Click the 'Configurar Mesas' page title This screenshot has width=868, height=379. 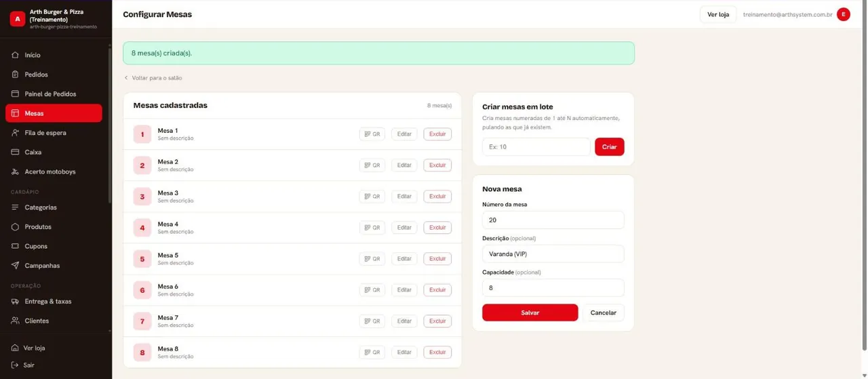pyautogui.click(x=157, y=14)
